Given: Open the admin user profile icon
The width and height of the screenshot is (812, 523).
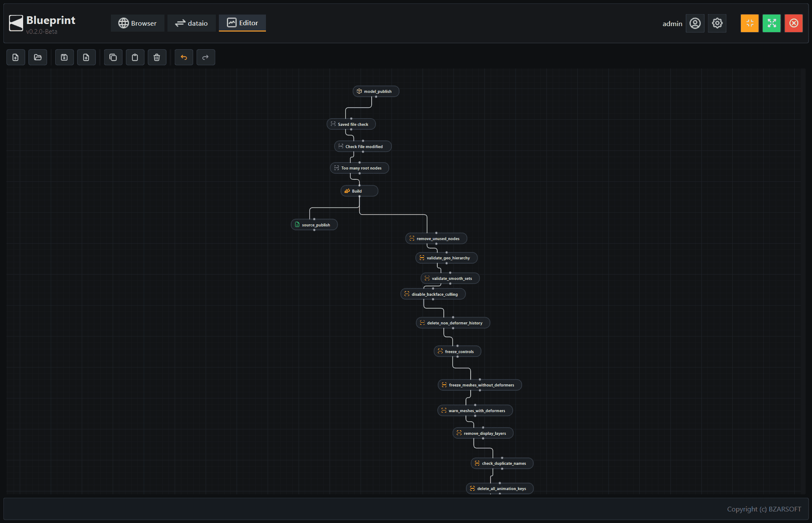Looking at the screenshot, I should pos(695,23).
